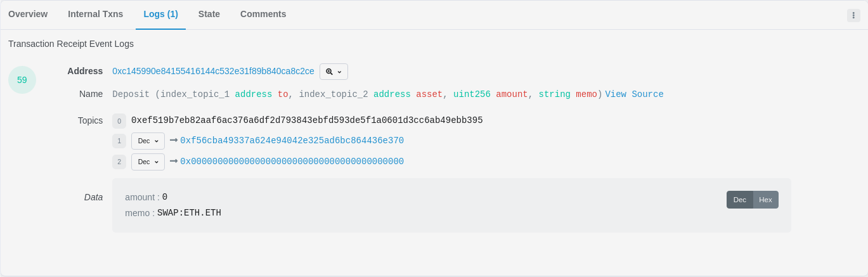Switch data display to Dec

coord(740,200)
